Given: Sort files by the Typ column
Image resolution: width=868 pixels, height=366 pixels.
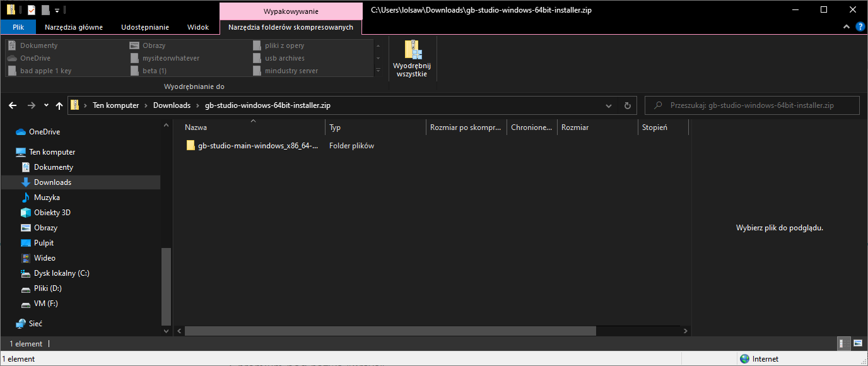Looking at the screenshot, I should coord(376,127).
